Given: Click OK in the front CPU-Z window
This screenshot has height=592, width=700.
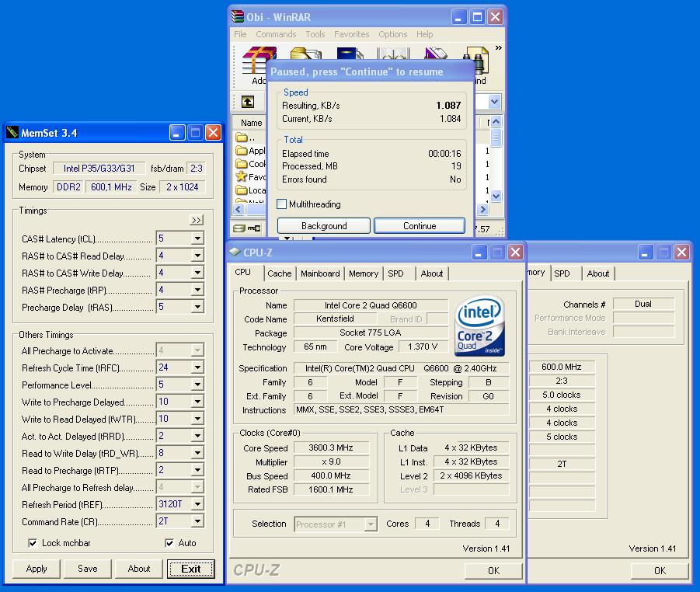Looking at the screenshot, I should pos(493,570).
